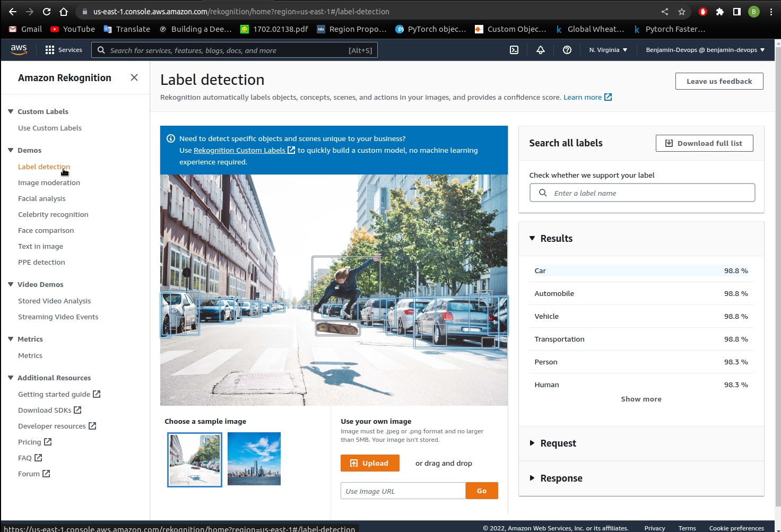The height and width of the screenshot is (532, 781).
Task: Open the Rekognition Custom Labels link
Action: [244, 150]
